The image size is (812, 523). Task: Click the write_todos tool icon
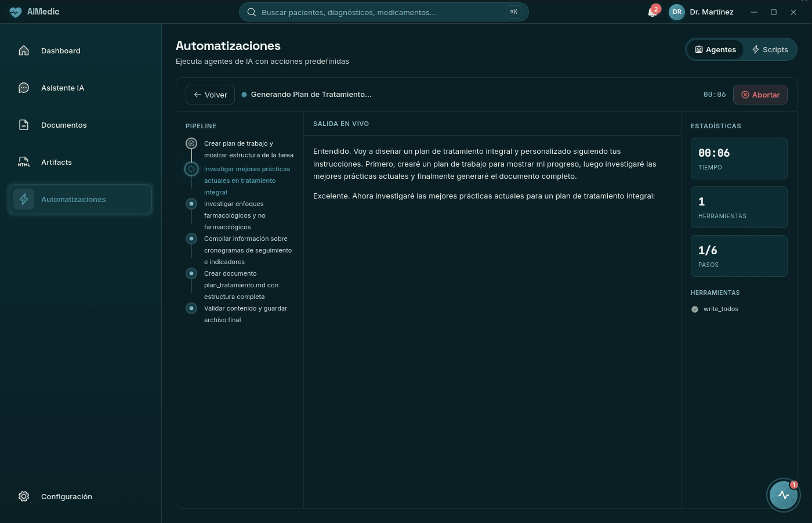[x=694, y=309]
